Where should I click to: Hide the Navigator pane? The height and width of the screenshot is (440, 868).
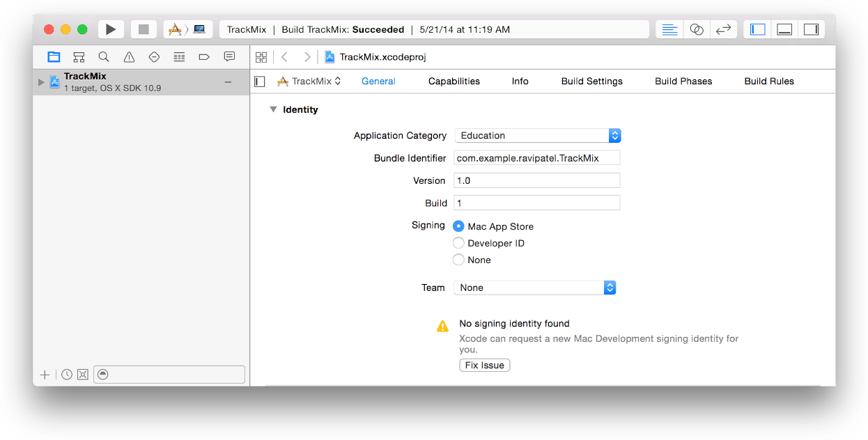pyautogui.click(x=758, y=29)
